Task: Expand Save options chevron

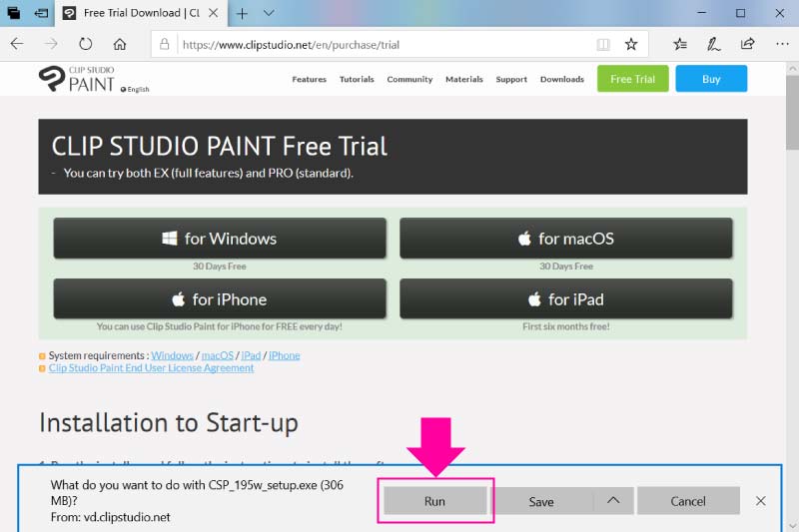Action: pos(613,501)
